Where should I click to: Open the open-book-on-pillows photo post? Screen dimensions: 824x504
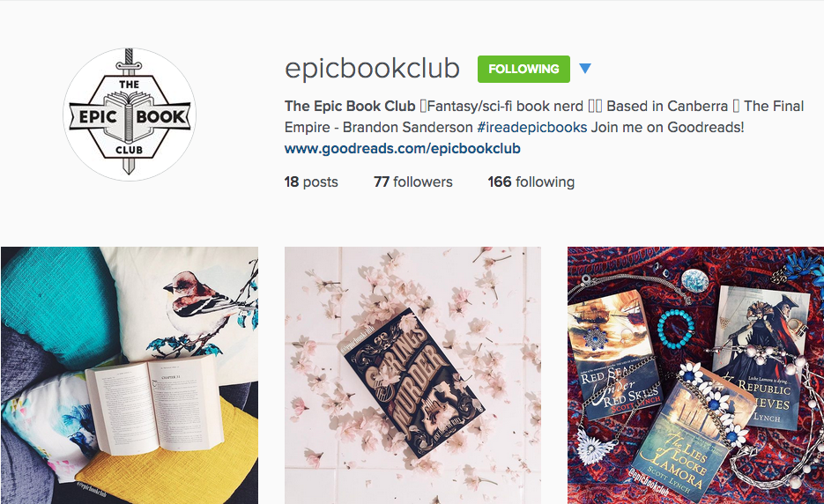click(x=130, y=375)
